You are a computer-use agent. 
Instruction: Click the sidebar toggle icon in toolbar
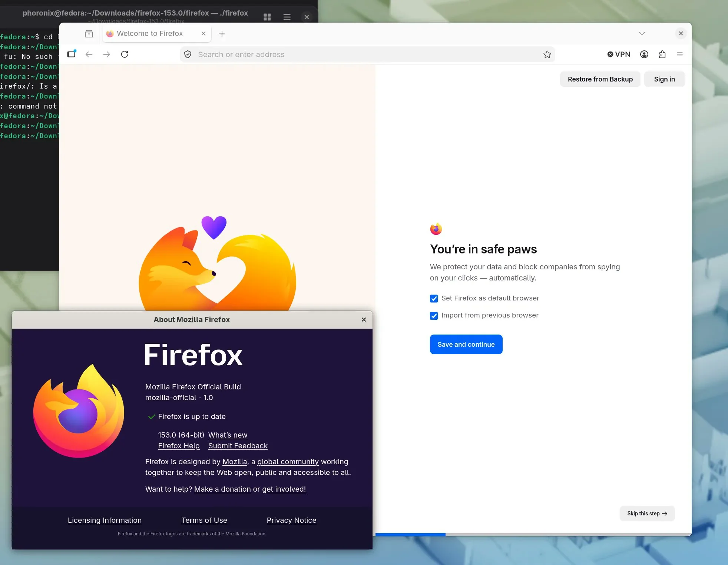72,54
